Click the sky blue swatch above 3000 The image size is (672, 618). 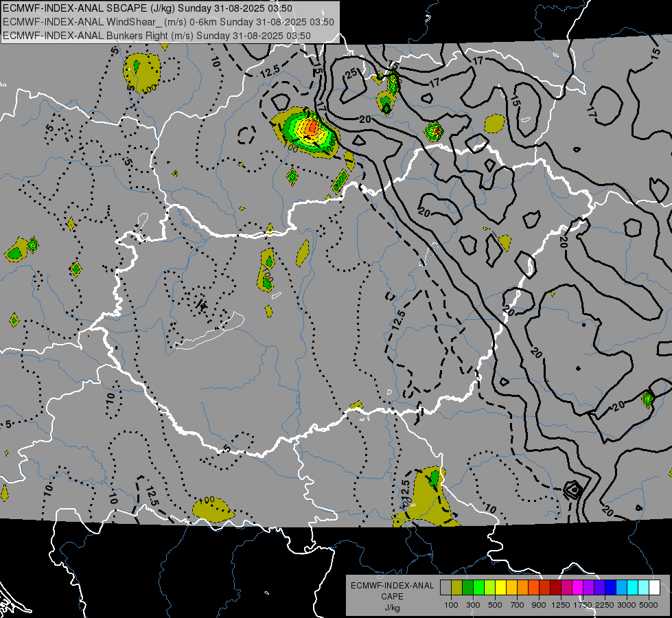pos(622,587)
